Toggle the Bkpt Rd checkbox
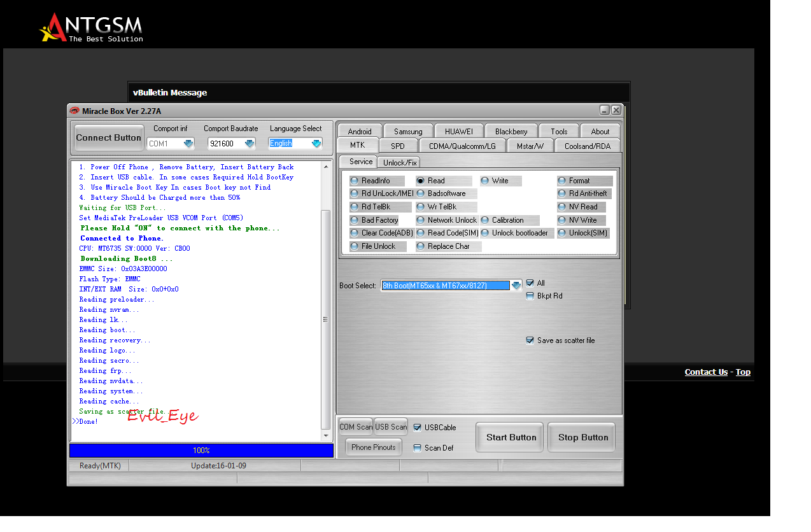811x532 pixels. pos(530,296)
